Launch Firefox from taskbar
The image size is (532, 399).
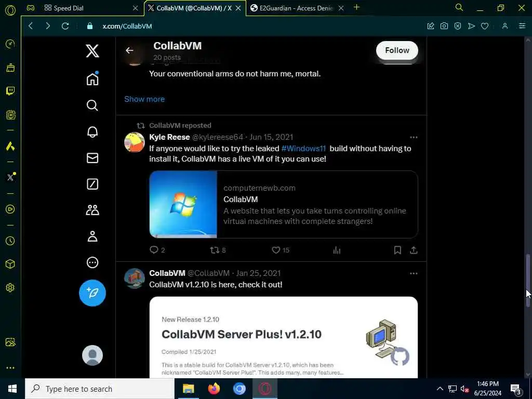pos(214,389)
